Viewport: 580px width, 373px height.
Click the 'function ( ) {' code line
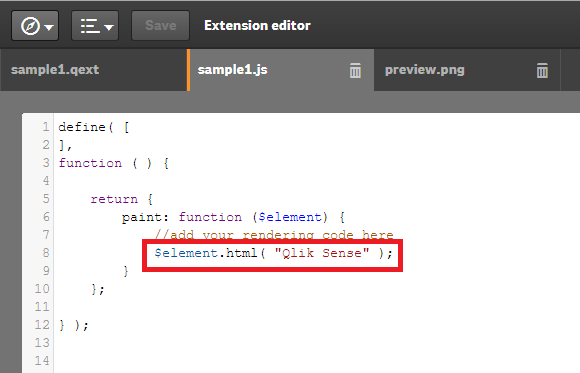(114, 163)
